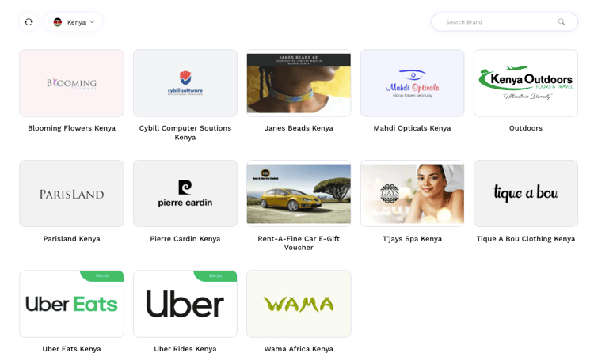Image resolution: width=594 pixels, height=364 pixels.
Task: Click the Rent-A-Fine Car E-Gift Voucher title
Action: [299, 243]
